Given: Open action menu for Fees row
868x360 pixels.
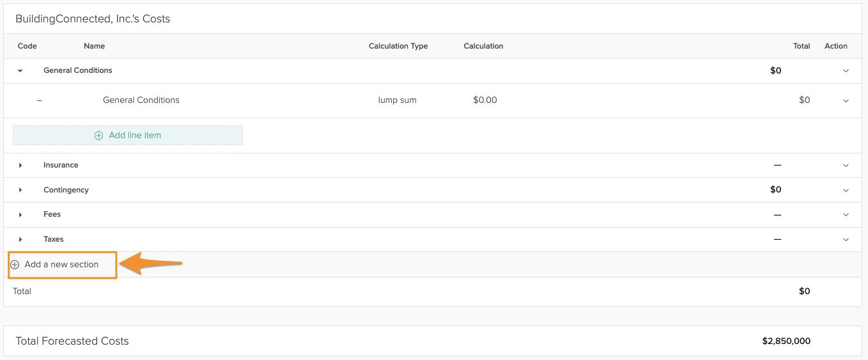Looking at the screenshot, I should point(846,215).
